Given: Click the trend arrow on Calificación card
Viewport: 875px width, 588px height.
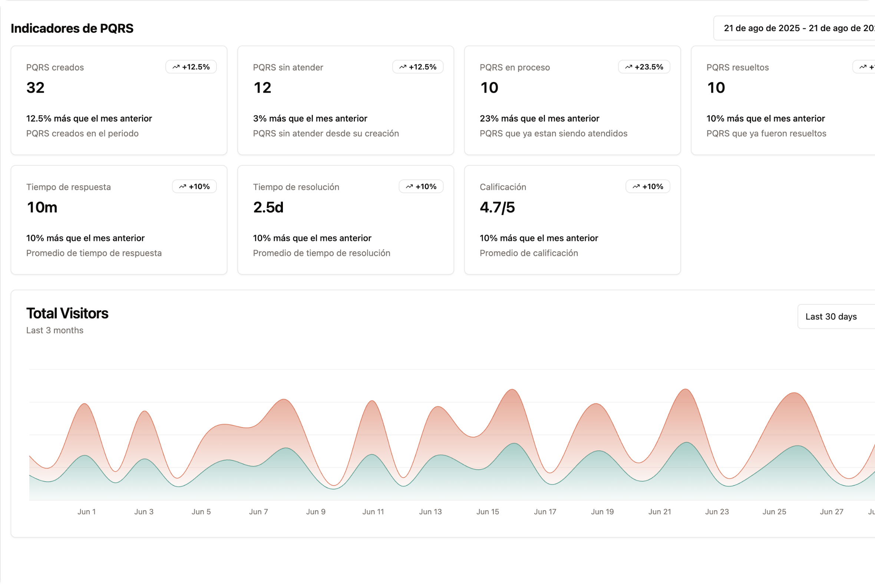Looking at the screenshot, I should point(637,186).
